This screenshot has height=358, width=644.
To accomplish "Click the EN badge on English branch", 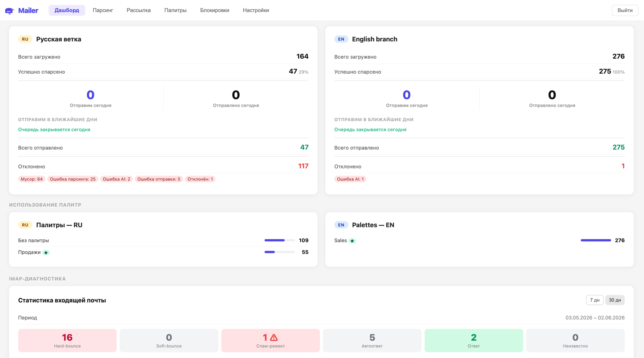I will pyautogui.click(x=341, y=39).
